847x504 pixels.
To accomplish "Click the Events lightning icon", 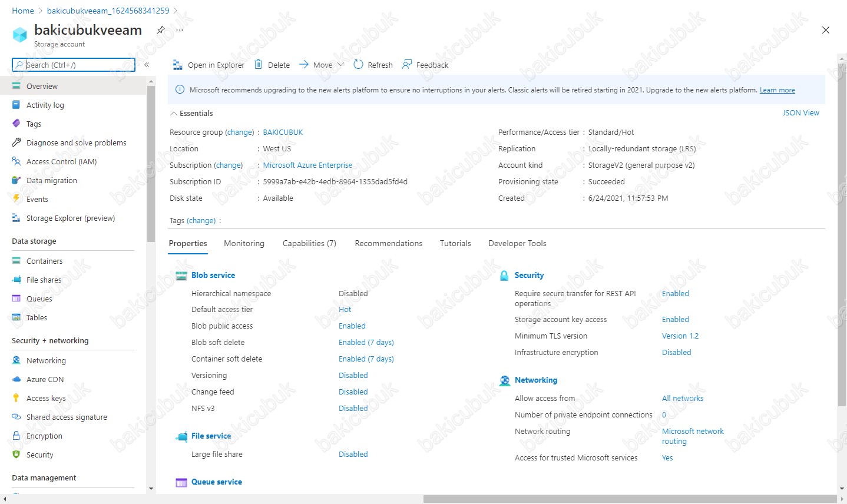I will tap(16, 199).
